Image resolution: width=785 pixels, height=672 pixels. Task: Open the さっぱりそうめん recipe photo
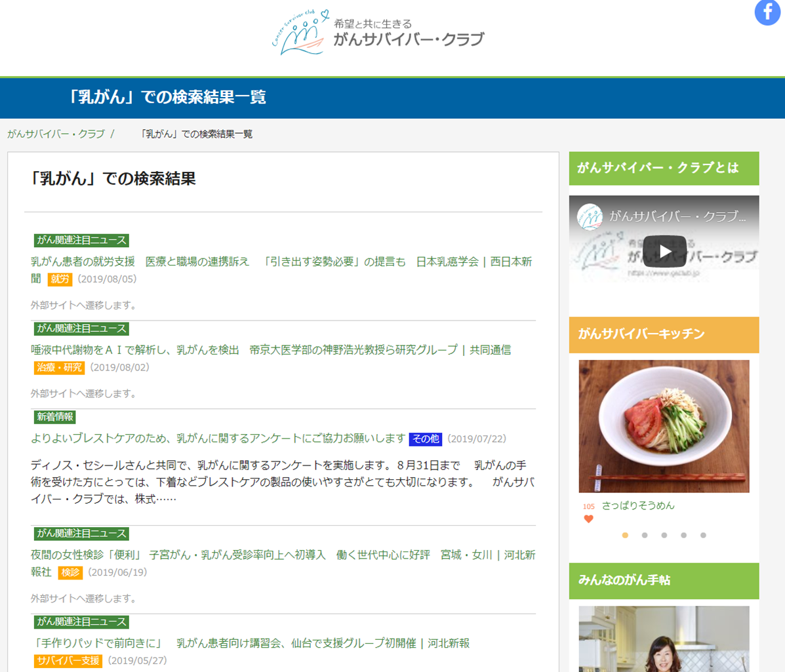[x=664, y=426]
